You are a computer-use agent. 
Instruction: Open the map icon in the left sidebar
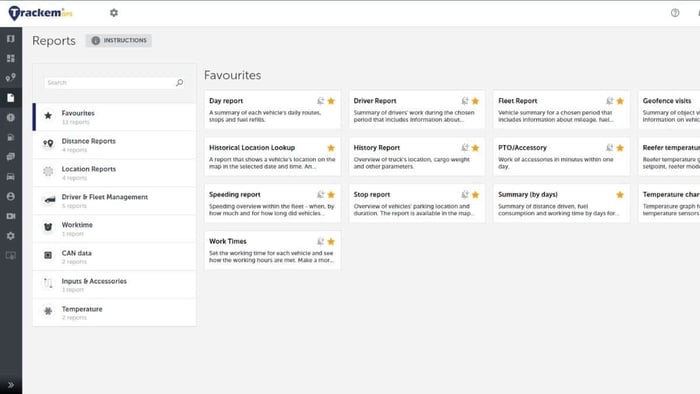(11, 39)
